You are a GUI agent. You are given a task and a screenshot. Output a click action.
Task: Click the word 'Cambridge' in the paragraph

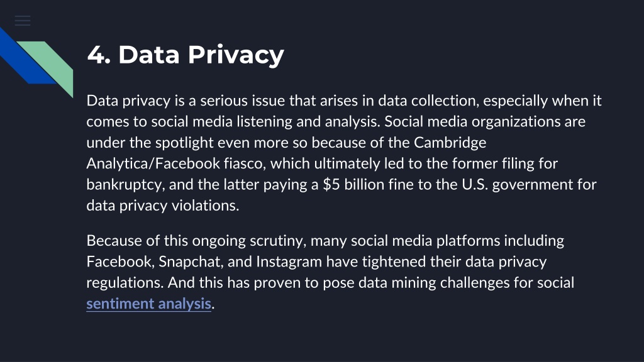pyautogui.click(x=450, y=143)
